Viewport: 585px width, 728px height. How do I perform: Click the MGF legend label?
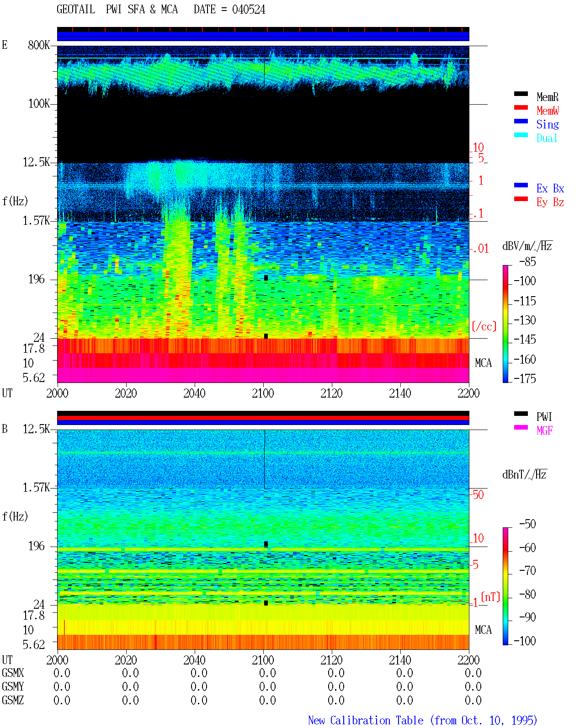click(545, 430)
